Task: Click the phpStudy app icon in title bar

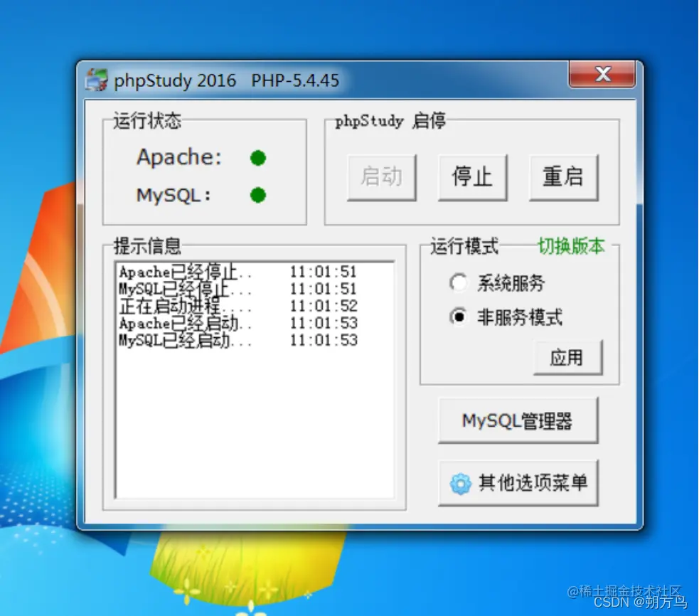Action: point(96,80)
